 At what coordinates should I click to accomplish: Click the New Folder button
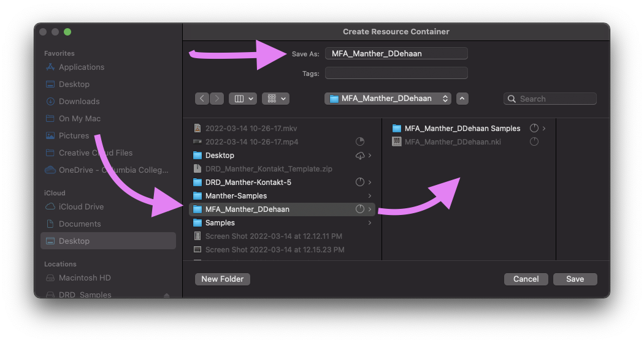tap(223, 279)
